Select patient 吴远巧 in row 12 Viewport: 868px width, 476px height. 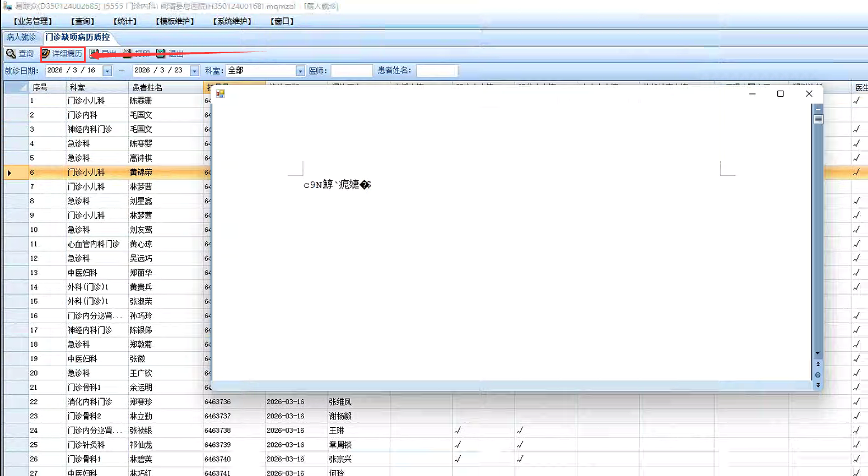click(141, 259)
